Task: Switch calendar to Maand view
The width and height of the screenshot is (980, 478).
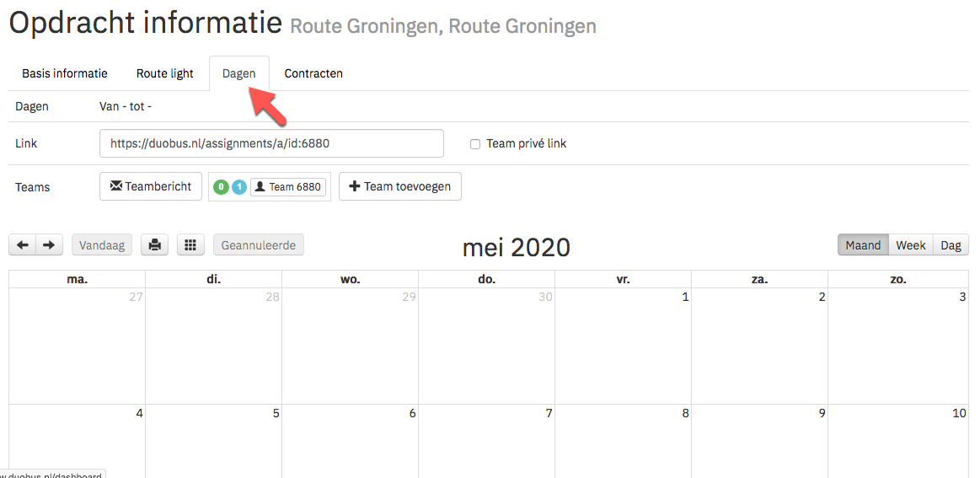Action: pyautogui.click(x=863, y=245)
